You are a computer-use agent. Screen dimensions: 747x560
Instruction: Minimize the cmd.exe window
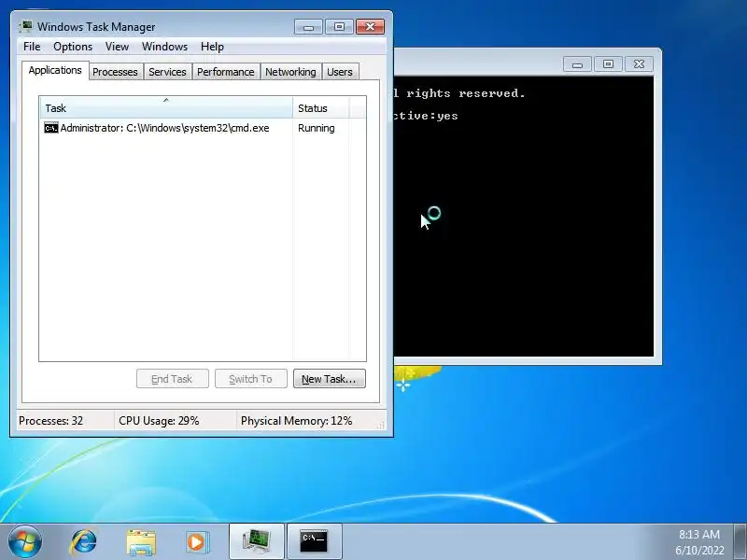click(577, 63)
